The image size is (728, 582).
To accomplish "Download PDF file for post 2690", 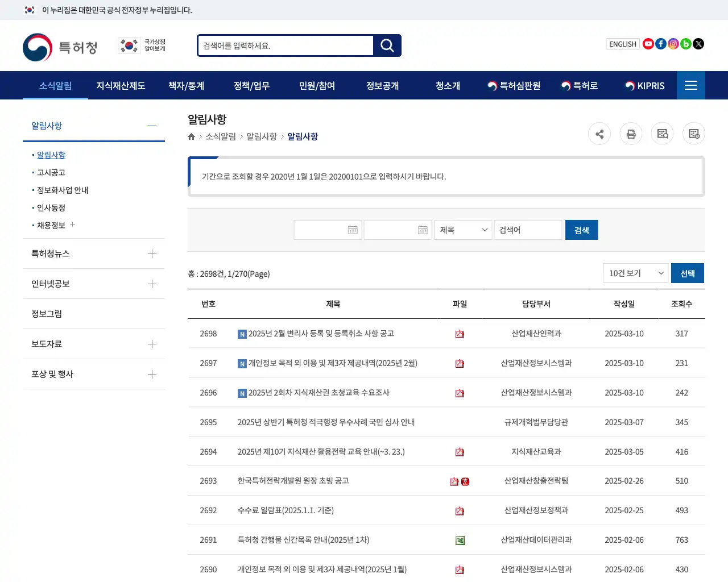I will coord(460,570).
